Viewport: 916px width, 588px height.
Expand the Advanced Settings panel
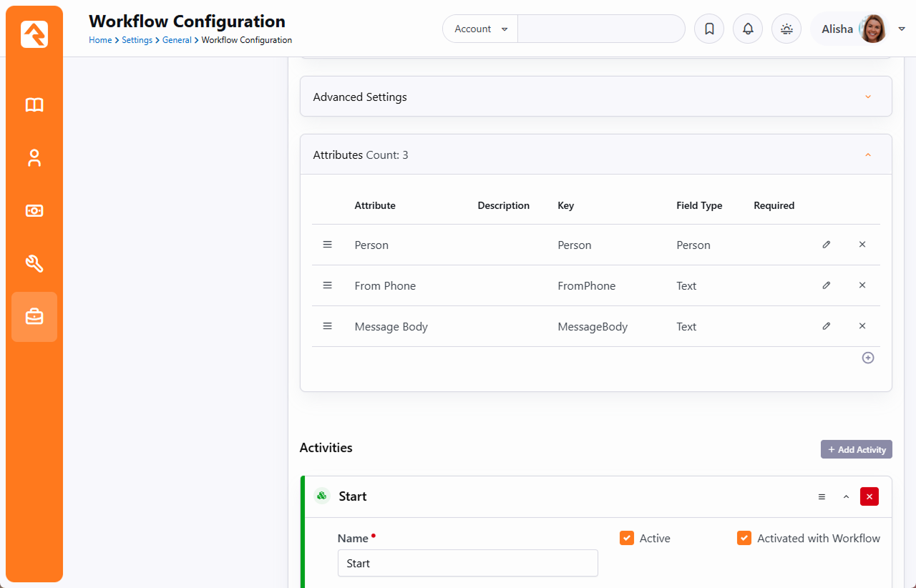pyautogui.click(x=868, y=97)
